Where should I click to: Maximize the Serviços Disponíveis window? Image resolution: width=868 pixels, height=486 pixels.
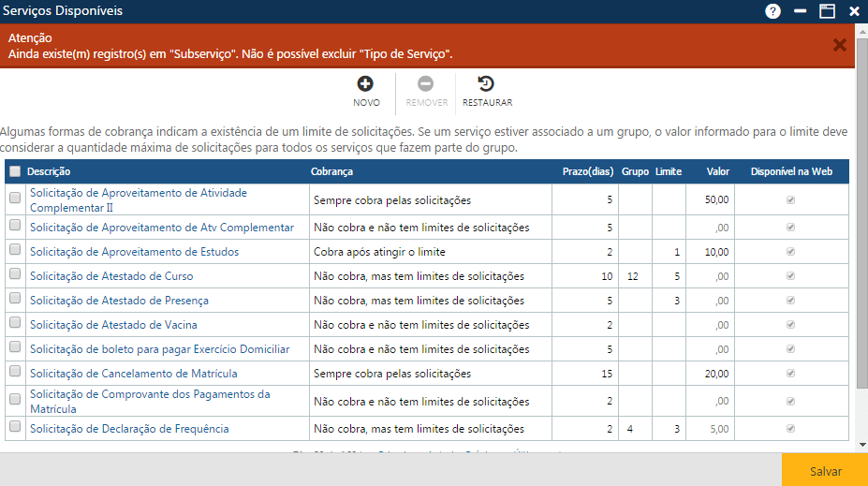coord(827,11)
